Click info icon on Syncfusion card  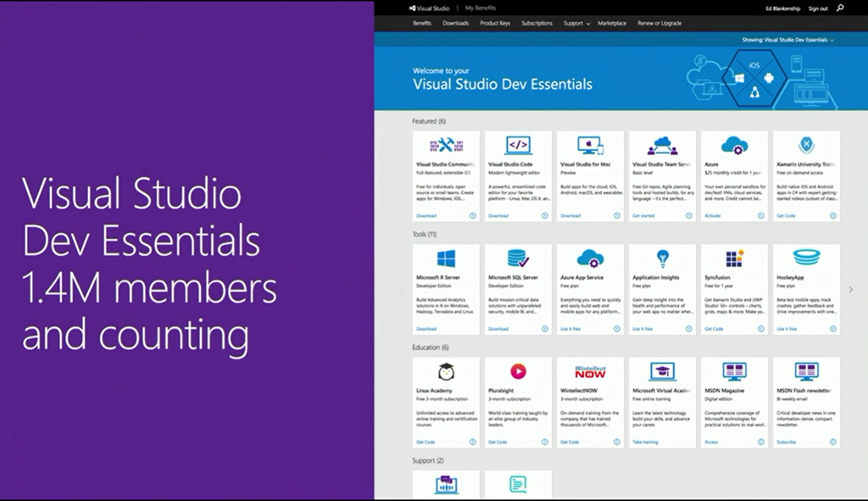coord(760,329)
